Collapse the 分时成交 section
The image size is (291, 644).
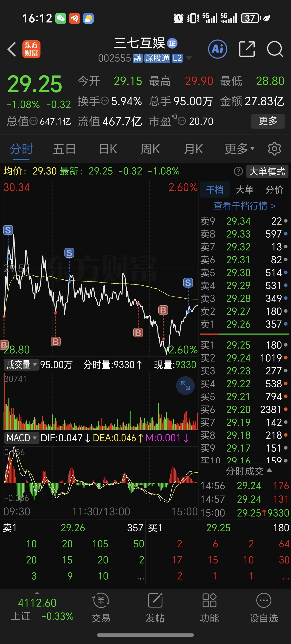click(x=249, y=471)
